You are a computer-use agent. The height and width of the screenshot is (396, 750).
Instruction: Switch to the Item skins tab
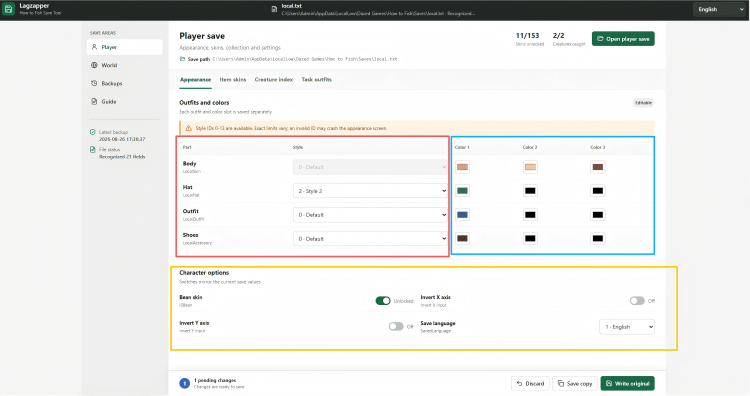pyautogui.click(x=233, y=79)
